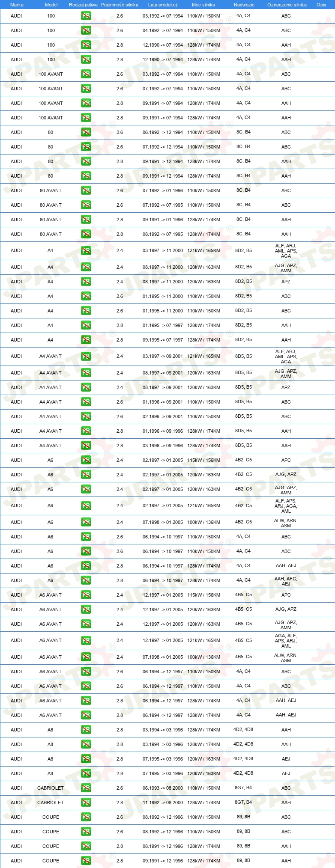The width and height of the screenshot is (335, 868).
Task: Select 8G7, B4 cell in CABRIOLET 2.8 row
Action: 243,803
